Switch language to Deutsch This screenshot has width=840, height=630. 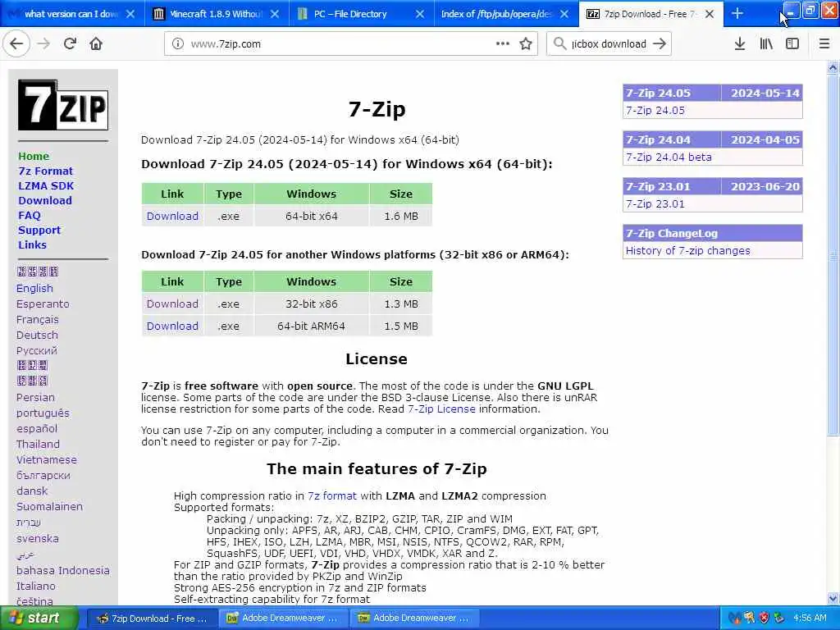37,335
